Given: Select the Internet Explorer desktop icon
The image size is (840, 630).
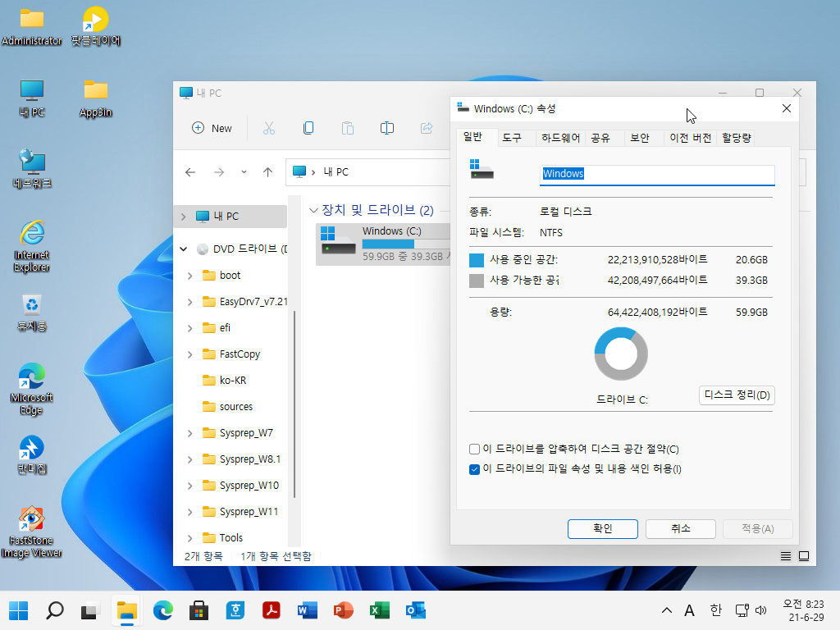Looking at the screenshot, I should [x=32, y=246].
